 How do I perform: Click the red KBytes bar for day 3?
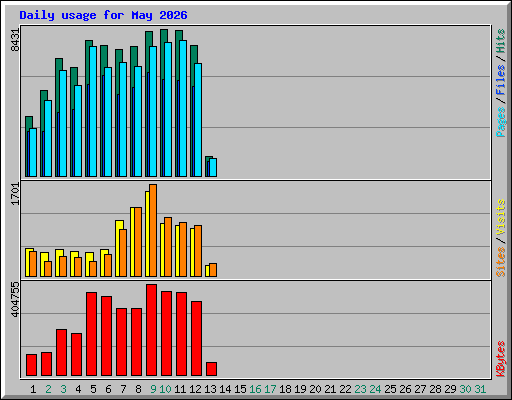coord(61,352)
